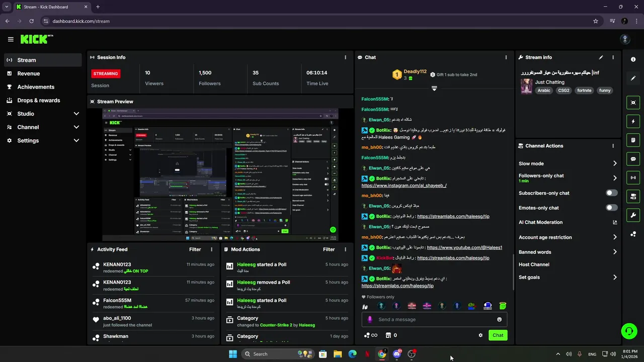Viewport: 644px width, 362px height.
Task: Open the green headset support button
Action: pyautogui.click(x=629, y=331)
